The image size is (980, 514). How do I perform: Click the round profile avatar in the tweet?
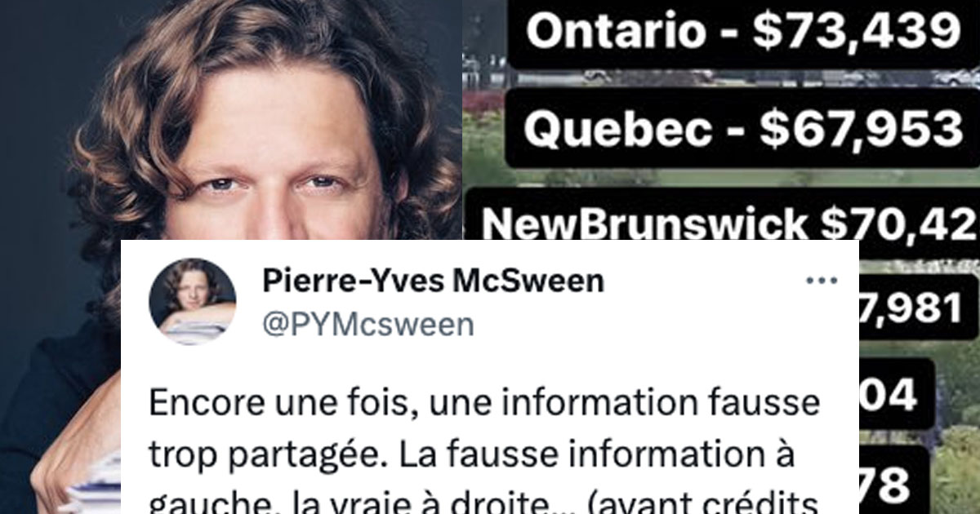pos(192,301)
